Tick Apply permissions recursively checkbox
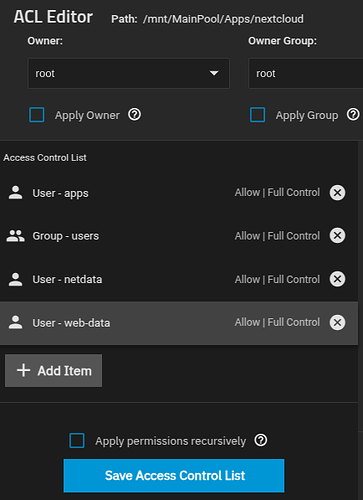The width and height of the screenshot is (363, 500). [77, 440]
